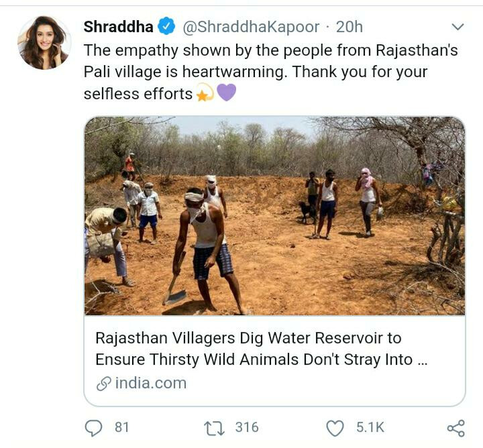This screenshot has width=483, height=448.
Task: Open the Rajasthan Villagers Dig Water Reservoir headline
Action: pos(261,349)
